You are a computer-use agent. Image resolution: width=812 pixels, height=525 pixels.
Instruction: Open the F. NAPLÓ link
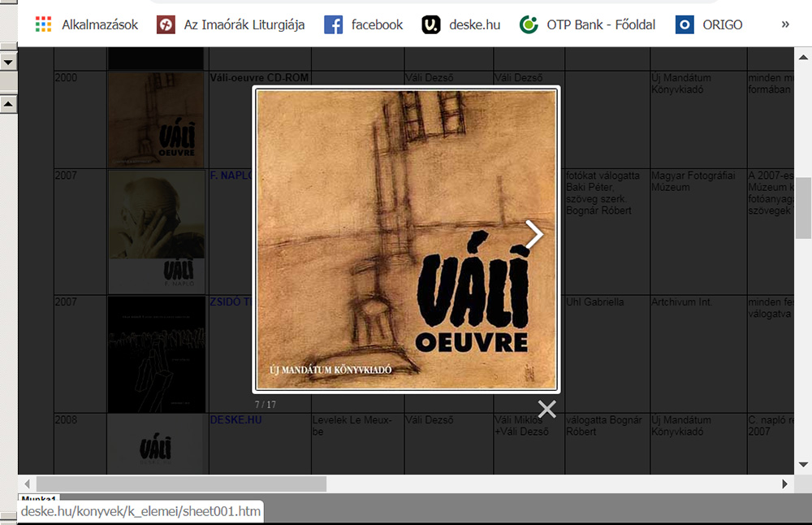point(231,176)
